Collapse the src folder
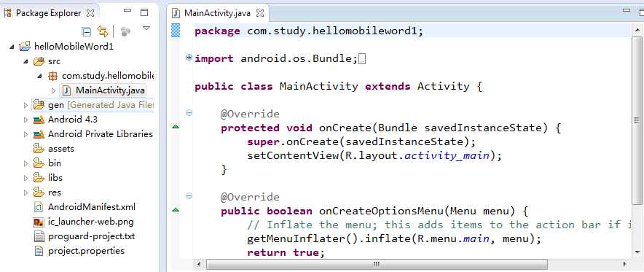This screenshot has height=272, width=644. click(25, 62)
